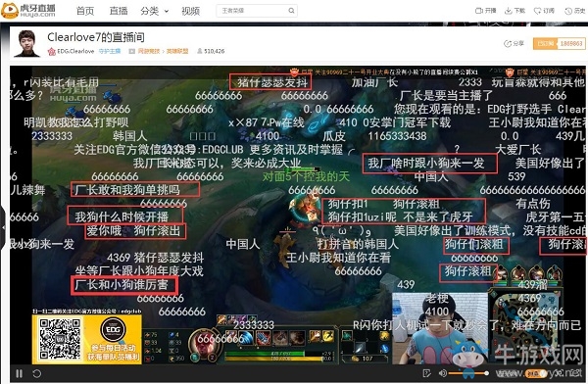
Task: Open the 视频 nav tab
Action: pos(190,11)
